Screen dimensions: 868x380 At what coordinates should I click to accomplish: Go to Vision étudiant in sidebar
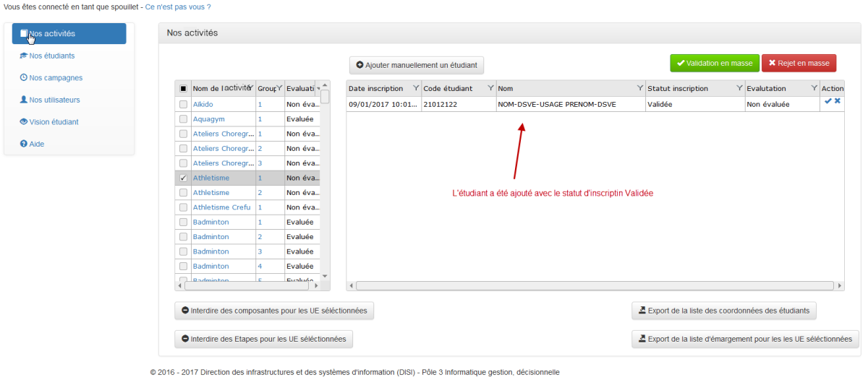click(54, 122)
